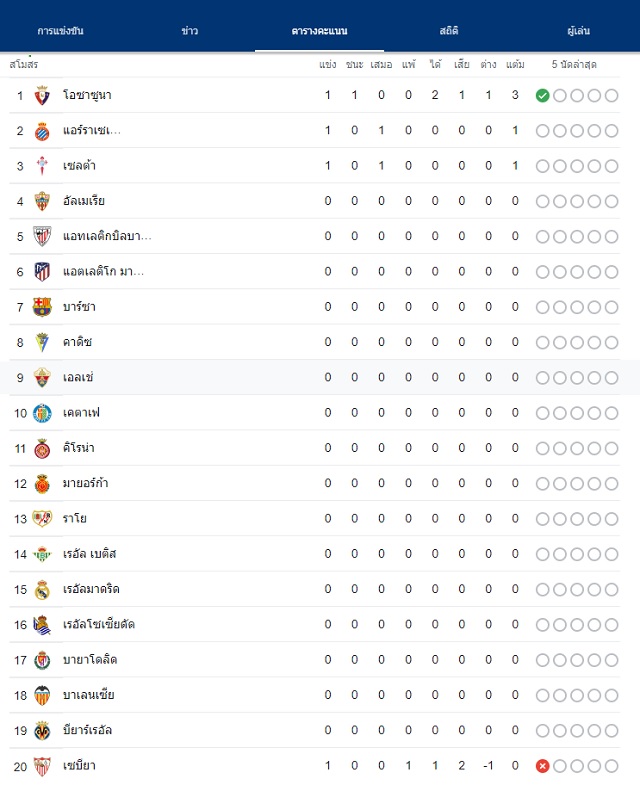This screenshot has height=791, width=640.
Task: Open team link เรอัลมาดริด
Action: 91,589
